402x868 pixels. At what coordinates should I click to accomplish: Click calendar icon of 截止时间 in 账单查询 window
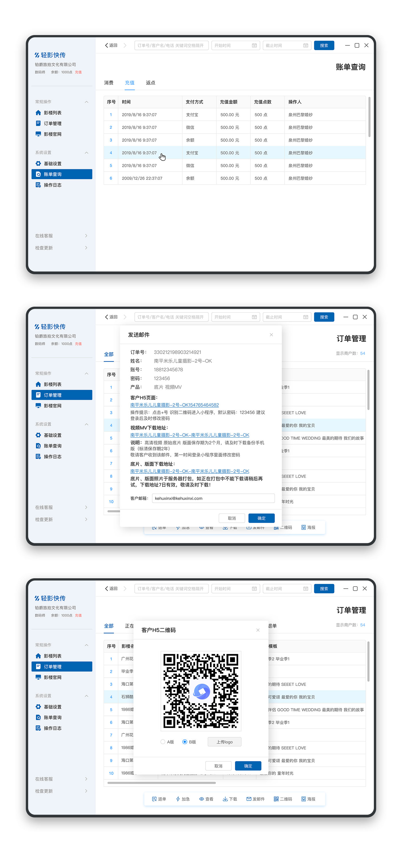pyautogui.click(x=305, y=45)
